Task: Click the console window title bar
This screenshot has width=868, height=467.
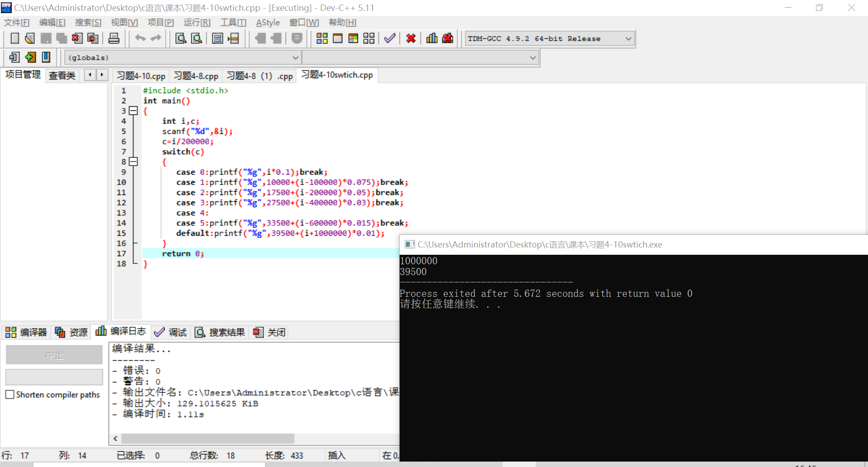Action: click(x=633, y=245)
